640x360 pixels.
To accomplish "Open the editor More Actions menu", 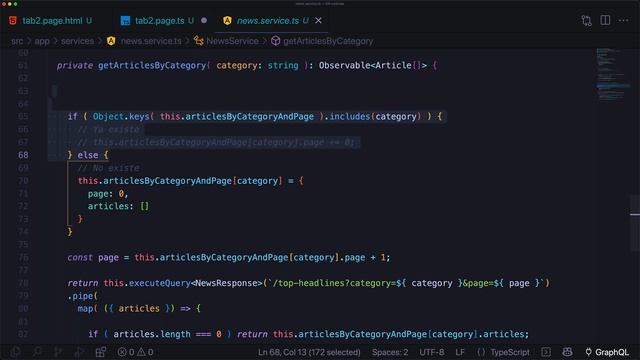I will point(624,20).
